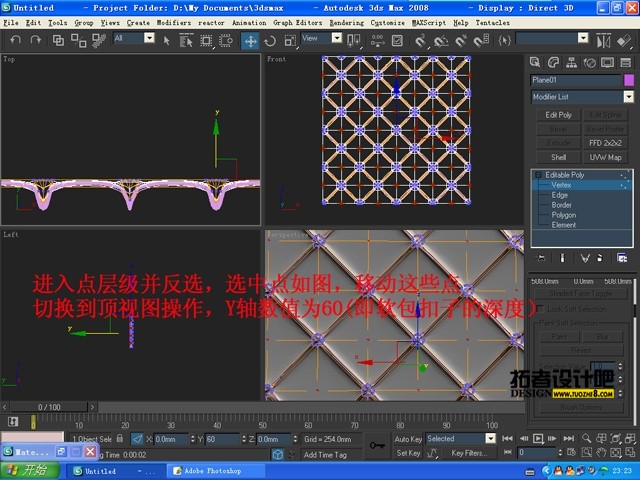
Task: Open Select by Name tool
Action: click(x=186, y=40)
